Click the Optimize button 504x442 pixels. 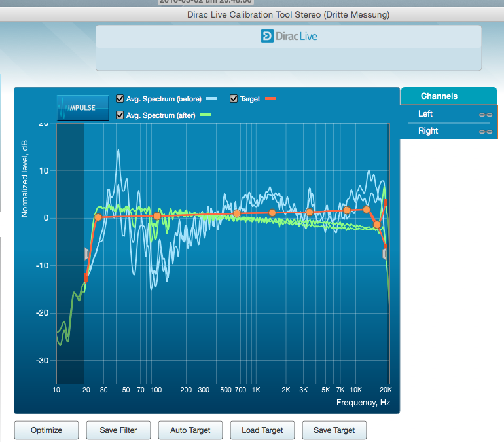46,430
